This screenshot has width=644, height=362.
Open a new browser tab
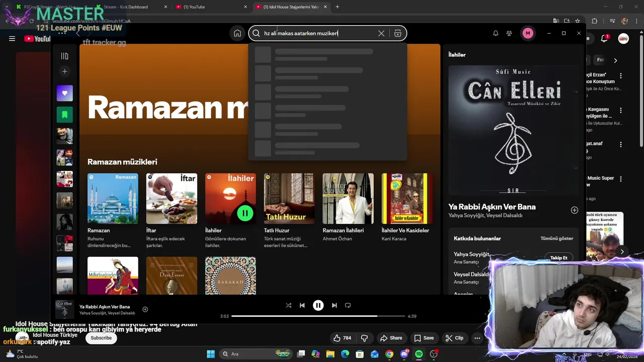(x=337, y=7)
